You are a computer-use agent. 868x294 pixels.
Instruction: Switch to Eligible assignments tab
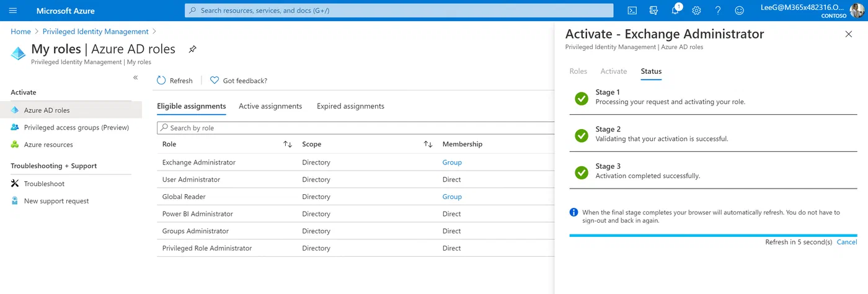tap(191, 106)
